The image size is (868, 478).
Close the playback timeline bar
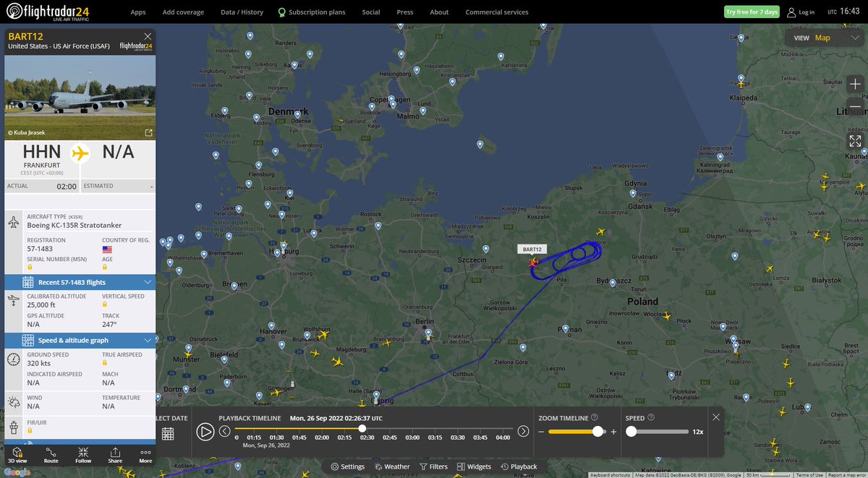click(x=716, y=417)
